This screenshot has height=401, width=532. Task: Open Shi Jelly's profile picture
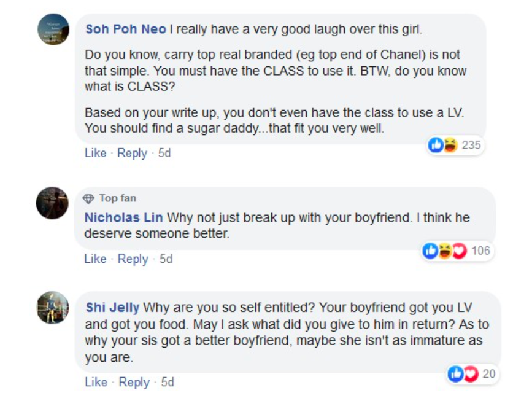click(53, 307)
